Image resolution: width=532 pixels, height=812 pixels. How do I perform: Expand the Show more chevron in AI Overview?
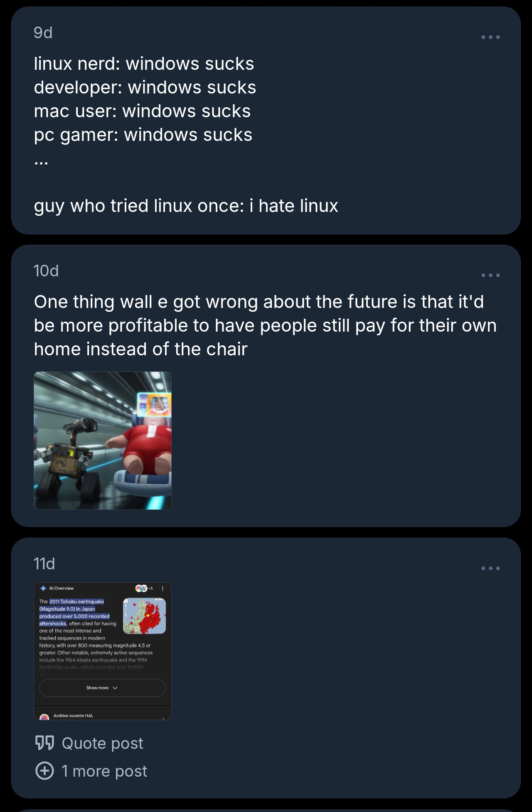pyautogui.click(x=115, y=688)
